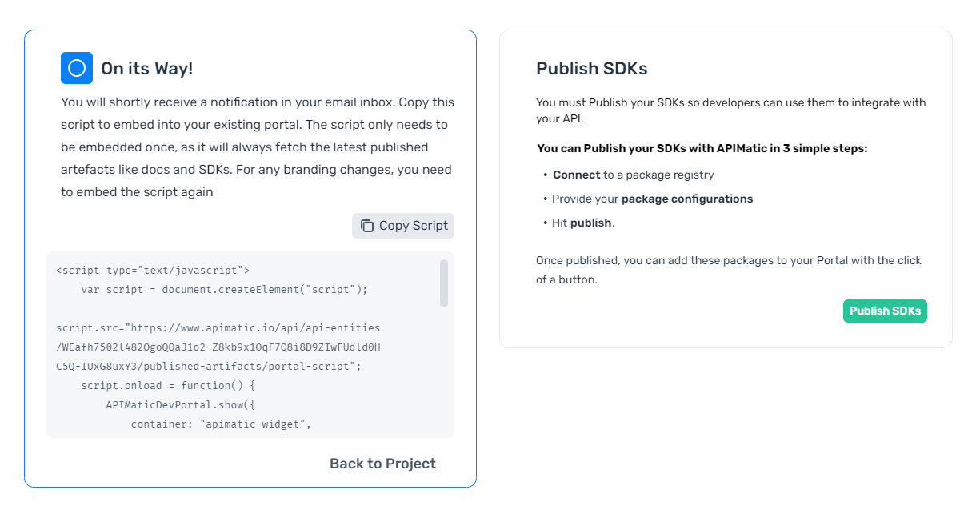The image size is (980, 514).
Task: Click the Copy Script button
Action: coord(403,226)
